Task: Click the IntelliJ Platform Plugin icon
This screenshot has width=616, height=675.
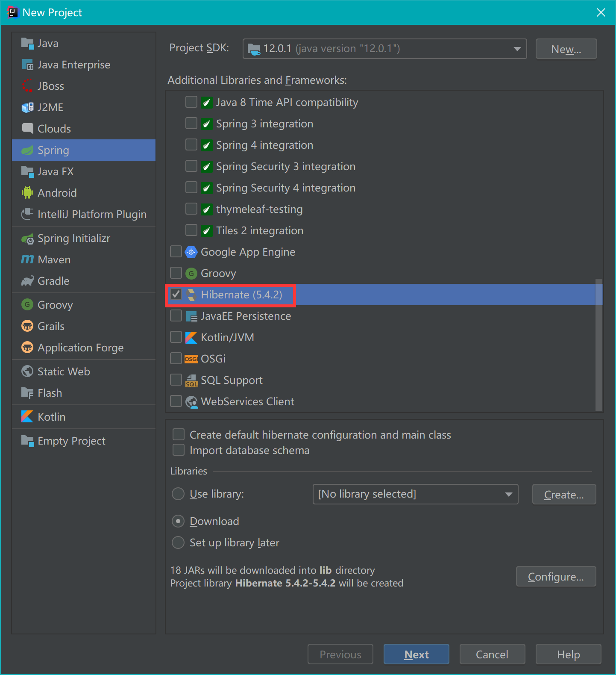Action: click(x=27, y=214)
